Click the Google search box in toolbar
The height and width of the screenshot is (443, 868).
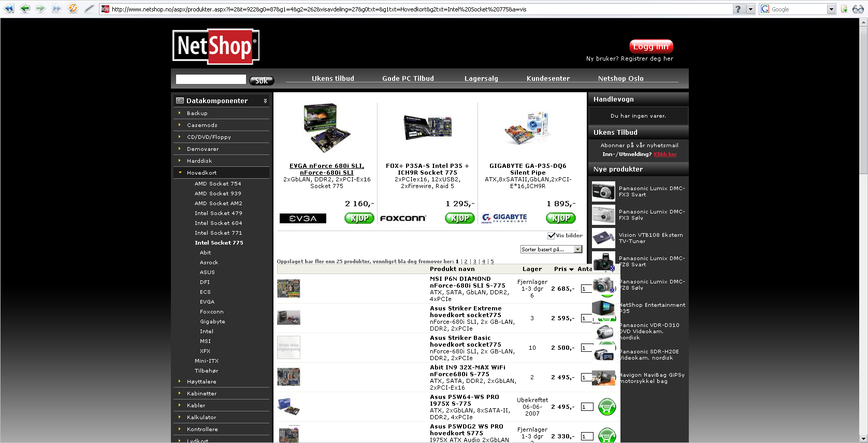tap(798, 9)
